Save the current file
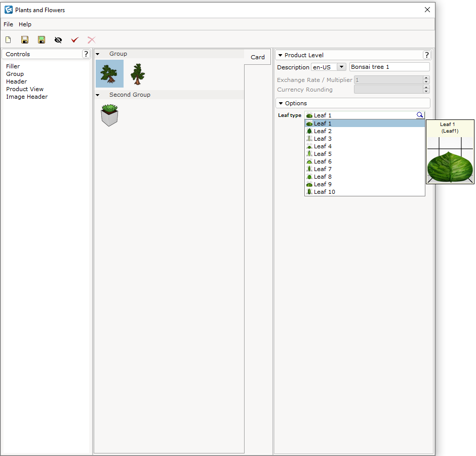This screenshot has height=456, width=476. 25,39
